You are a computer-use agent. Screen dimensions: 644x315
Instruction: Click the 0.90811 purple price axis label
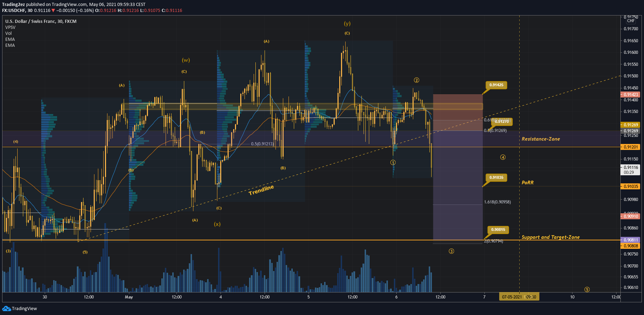[x=630, y=240]
